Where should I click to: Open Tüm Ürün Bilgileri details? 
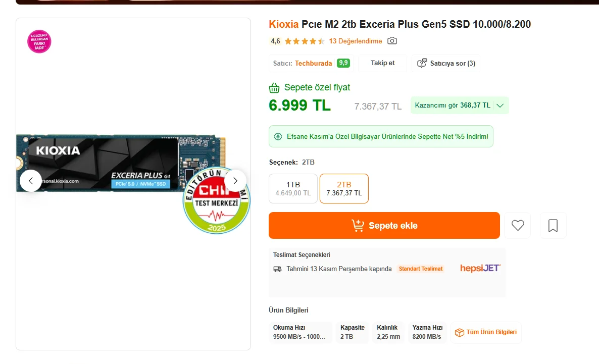(486, 332)
